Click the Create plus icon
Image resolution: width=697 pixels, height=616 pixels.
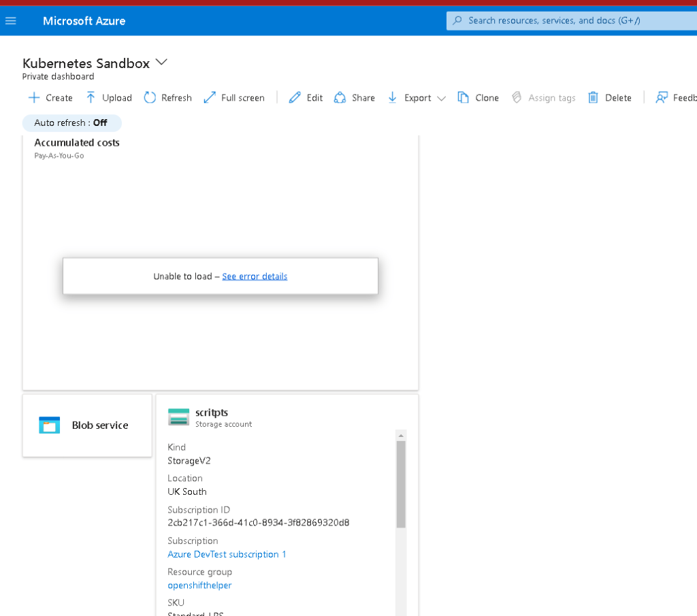[x=34, y=98]
